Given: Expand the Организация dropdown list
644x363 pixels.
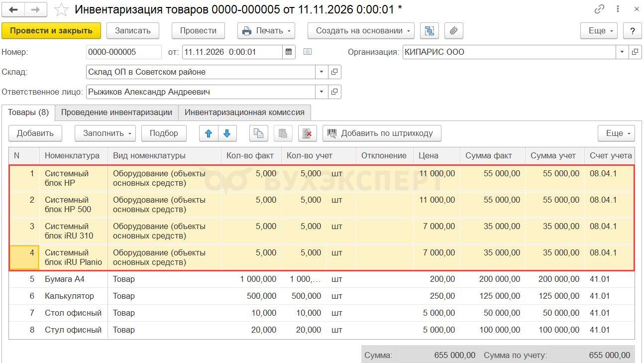Looking at the screenshot, I should click(622, 52).
